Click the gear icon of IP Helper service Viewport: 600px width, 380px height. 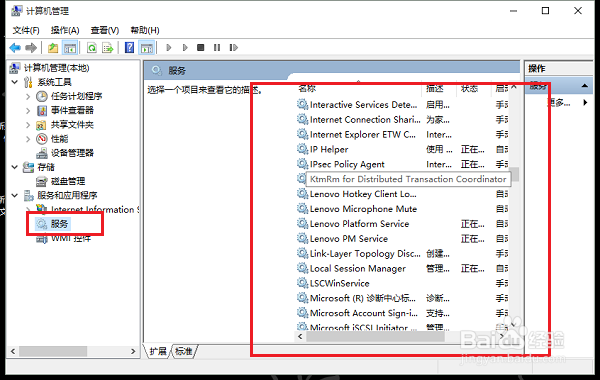(x=302, y=149)
